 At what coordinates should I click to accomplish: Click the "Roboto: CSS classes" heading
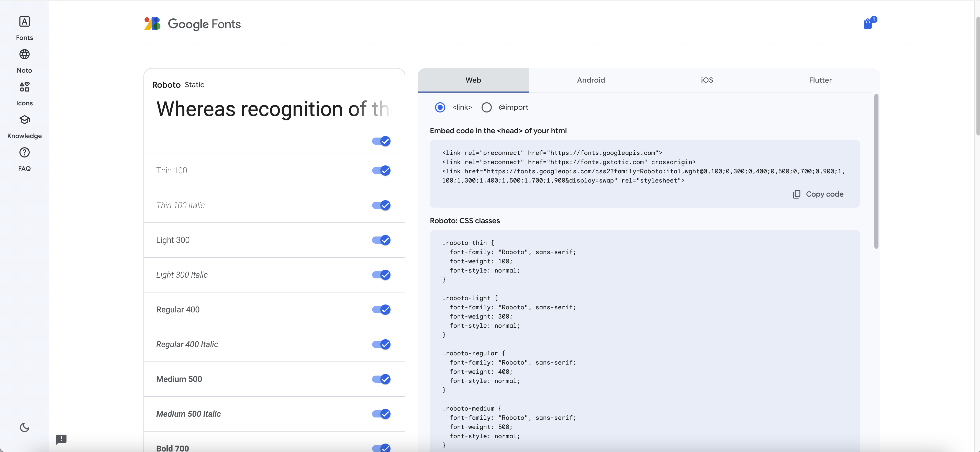pos(465,221)
